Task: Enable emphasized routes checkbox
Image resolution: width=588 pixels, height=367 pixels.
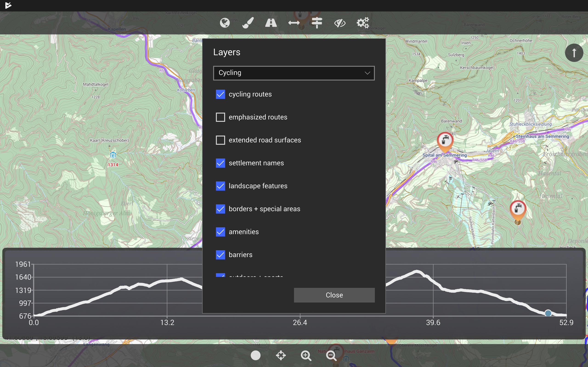Action: point(220,117)
